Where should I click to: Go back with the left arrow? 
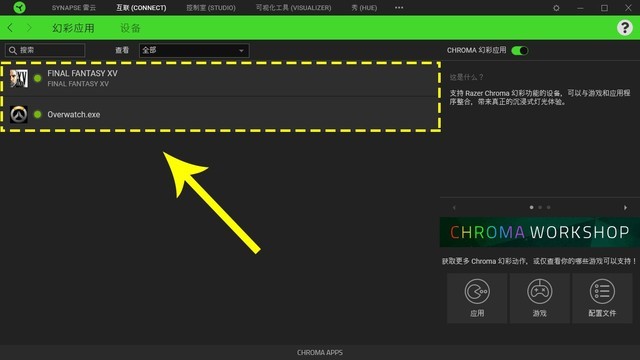10,28
